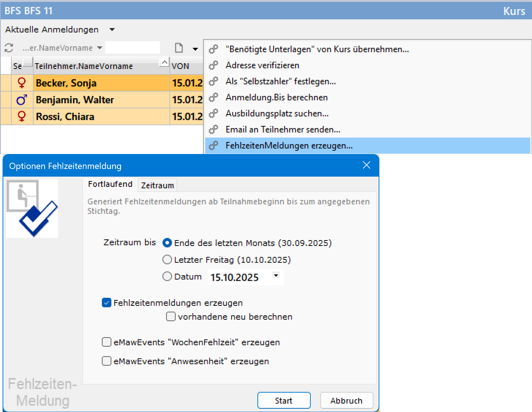The image size is (532, 412).
Task: Enable 'vorhandene neu berechnen' checkbox
Action: tap(171, 316)
